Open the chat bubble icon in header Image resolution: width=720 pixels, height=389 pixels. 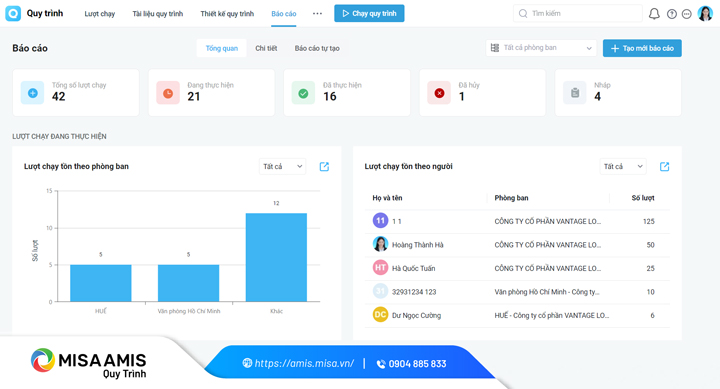686,14
